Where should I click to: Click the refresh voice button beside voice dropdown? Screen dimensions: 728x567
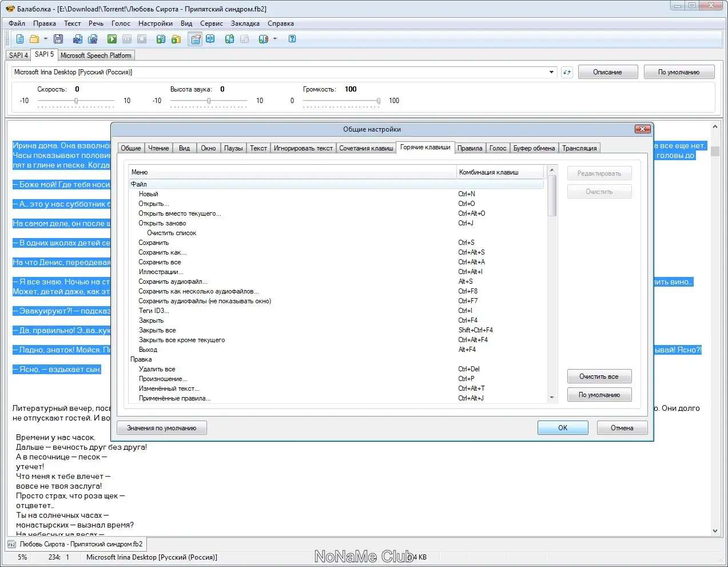point(567,73)
